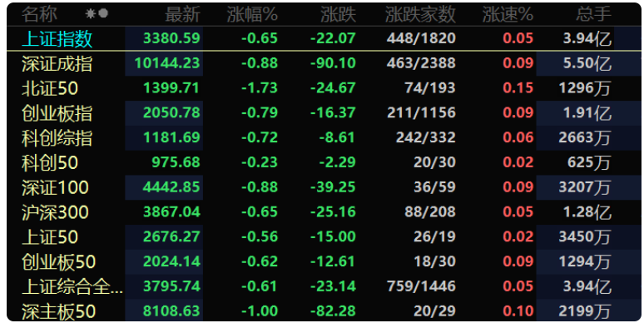Open 深证100 index details

pyautogui.click(x=324, y=187)
